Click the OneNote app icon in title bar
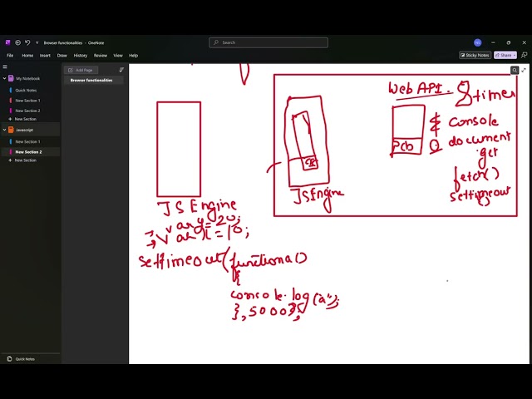Viewport: 532px width, 399px height. (x=7, y=42)
